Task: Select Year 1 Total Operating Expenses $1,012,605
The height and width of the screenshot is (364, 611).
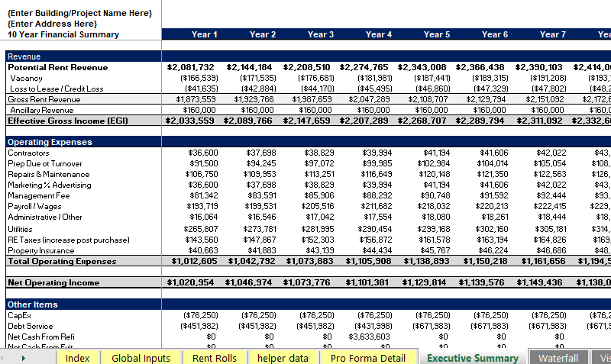Action: [x=194, y=261]
